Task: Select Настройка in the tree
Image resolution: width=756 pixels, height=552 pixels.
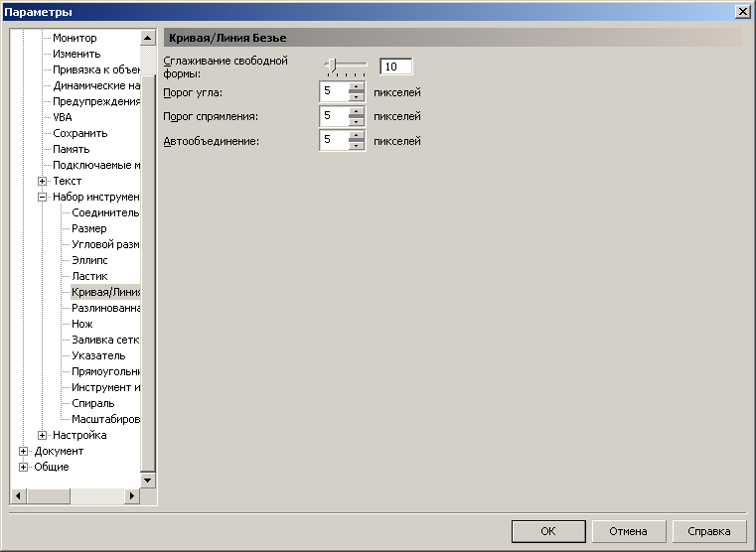Action: click(79, 436)
